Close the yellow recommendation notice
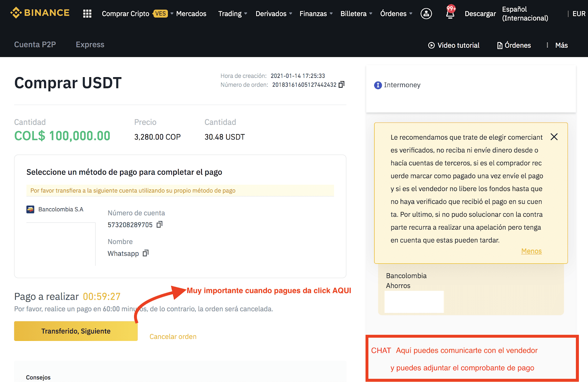Screen dimensions: 588x382 click(554, 137)
